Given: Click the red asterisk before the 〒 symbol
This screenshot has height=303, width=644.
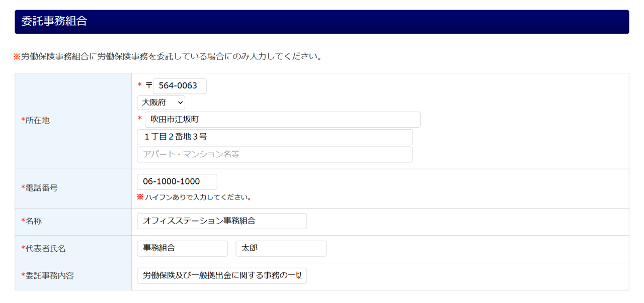Looking at the screenshot, I should (140, 86).
